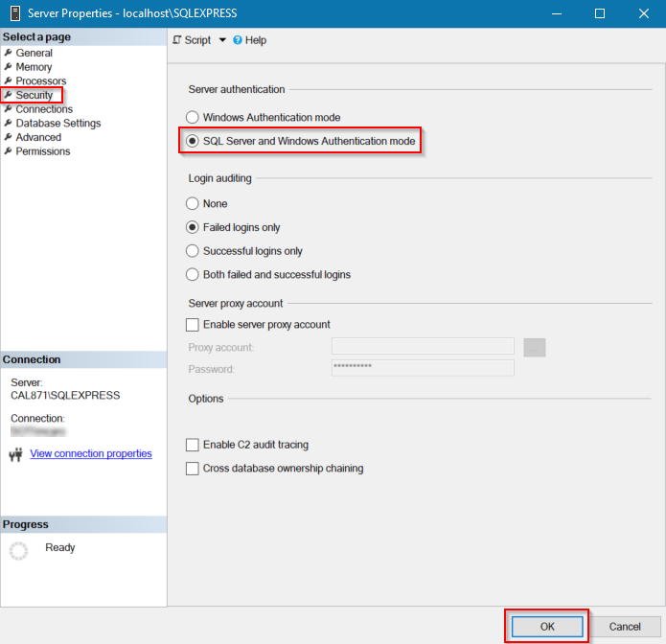Image resolution: width=666 pixels, height=644 pixels.
Task: Click the Script toolbar button
Action: [x=192, y=40]
